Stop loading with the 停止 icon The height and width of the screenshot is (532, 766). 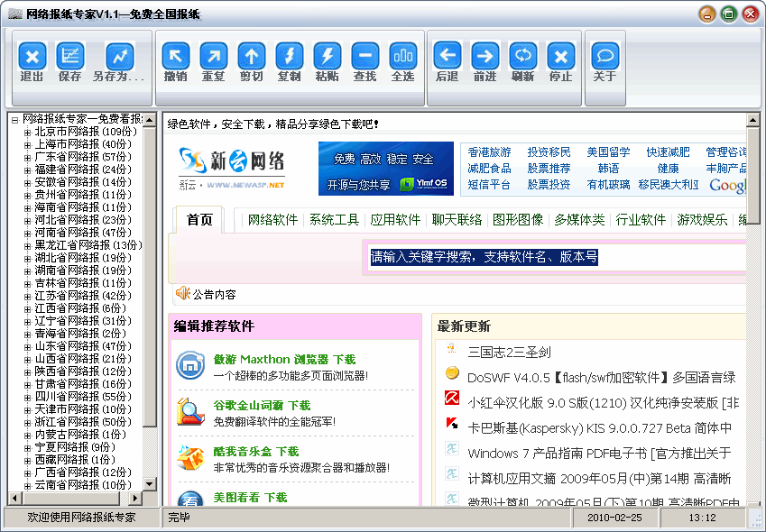[561, 56]
